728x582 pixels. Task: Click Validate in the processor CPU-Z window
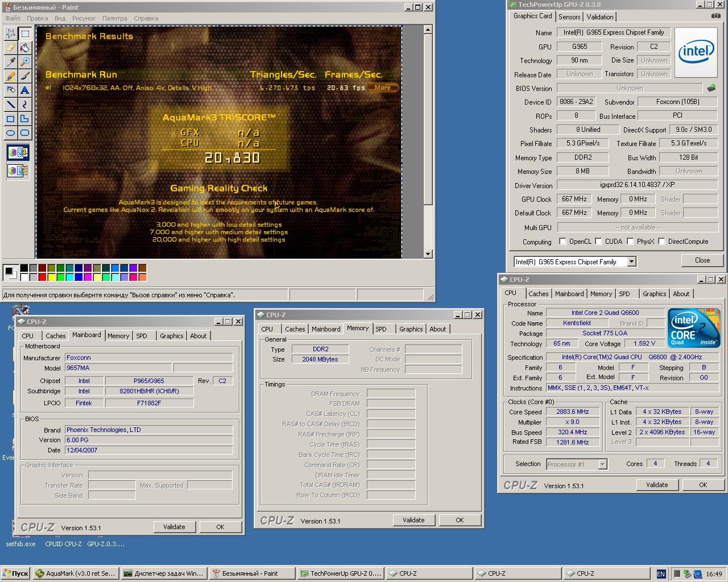point(657,485)
